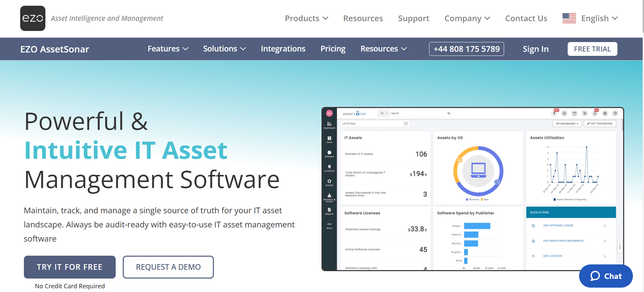Click the Add Software License row icon
The image size is (644, 292).
533,226
